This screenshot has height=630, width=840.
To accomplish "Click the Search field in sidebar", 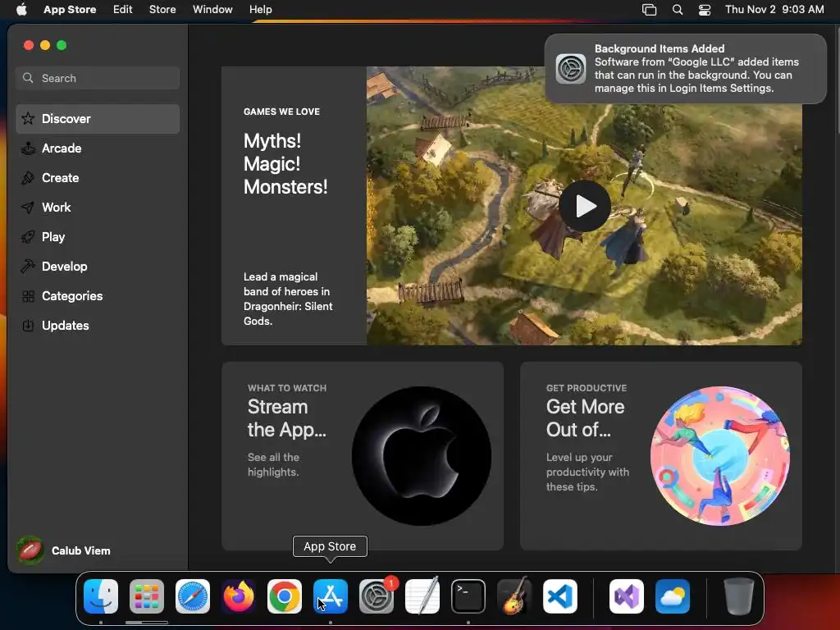I will click(98, 78).
